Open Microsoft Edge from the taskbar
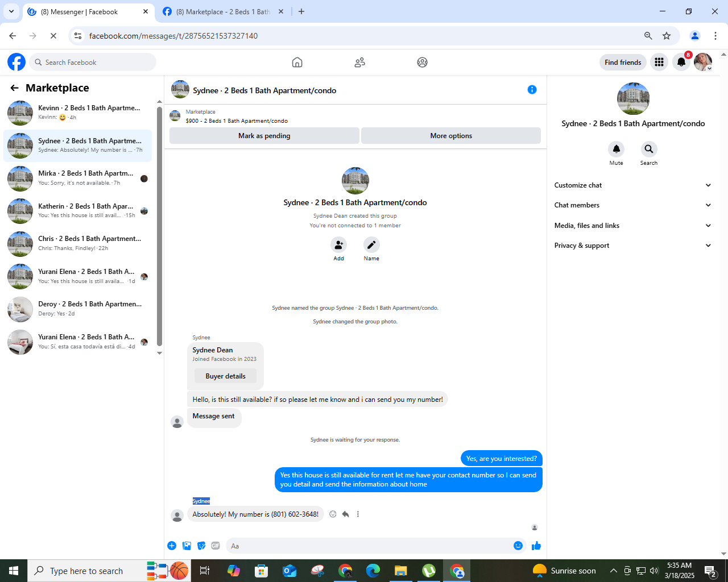Viewport: 728px width, 582px height. coord(373,571)
